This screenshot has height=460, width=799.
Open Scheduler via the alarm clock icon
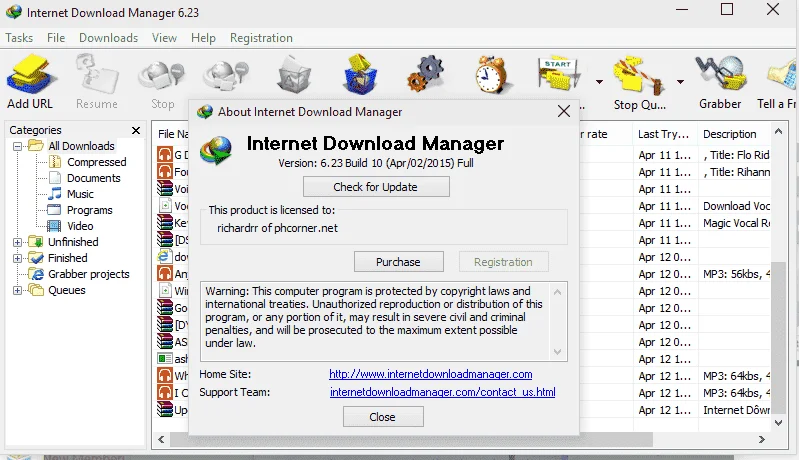[x=491, y=74]
